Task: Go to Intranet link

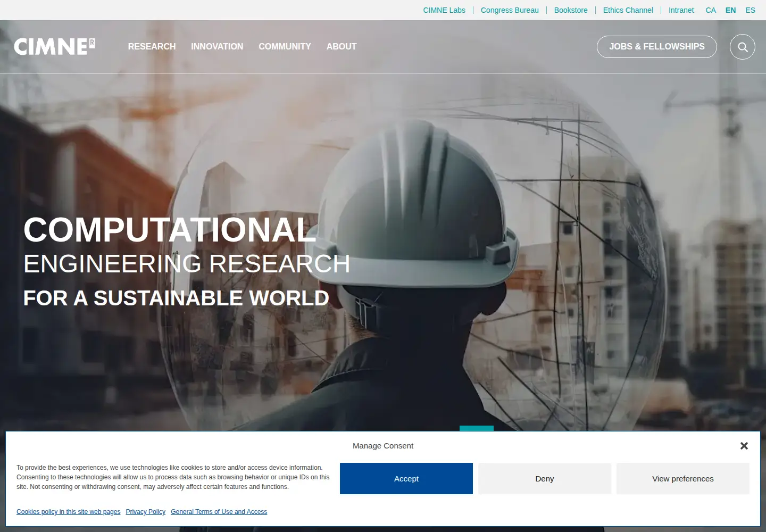Action: pos(681,10)
